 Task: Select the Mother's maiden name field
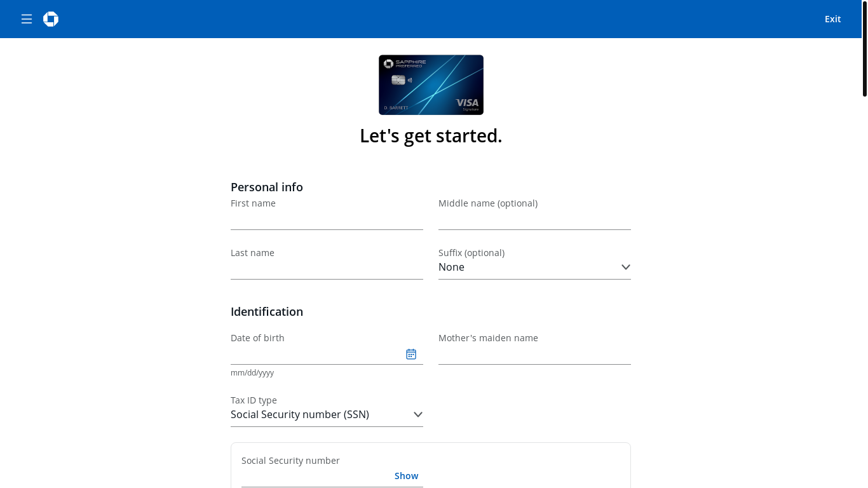click(x=534, y=355)
